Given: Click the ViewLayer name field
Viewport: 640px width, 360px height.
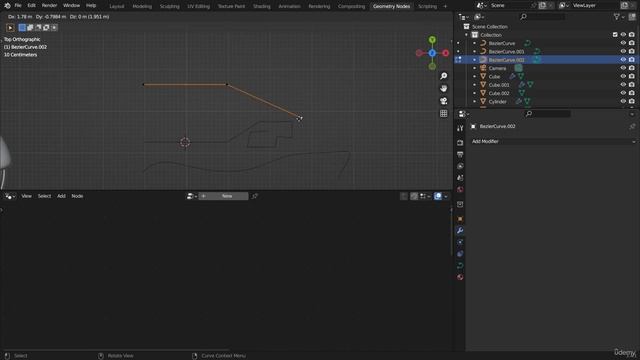Looking at the screenshot, I should (594, 6).
